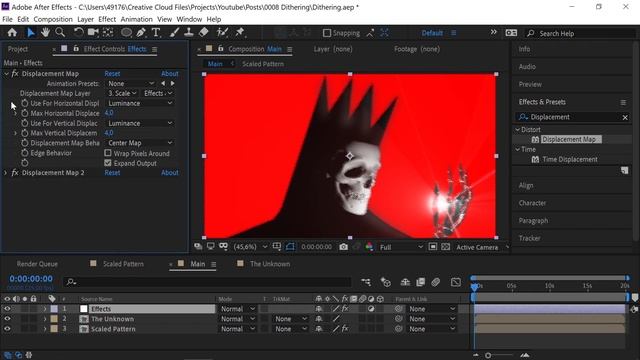Toggle the Snapping checkbox
The width and height of the screenshot is (640, 360).
coord(327,33)
